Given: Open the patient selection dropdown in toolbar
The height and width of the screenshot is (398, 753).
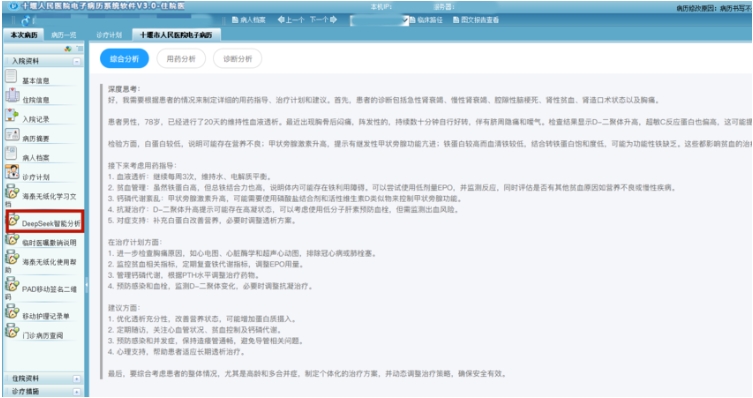Looking at the screenshot, I should point(405,20).
